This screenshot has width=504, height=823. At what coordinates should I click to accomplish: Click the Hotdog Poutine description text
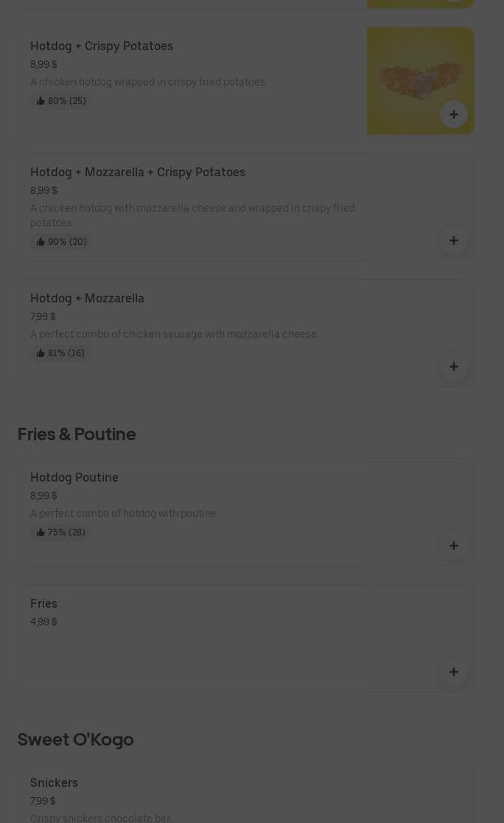click(124, 513)
